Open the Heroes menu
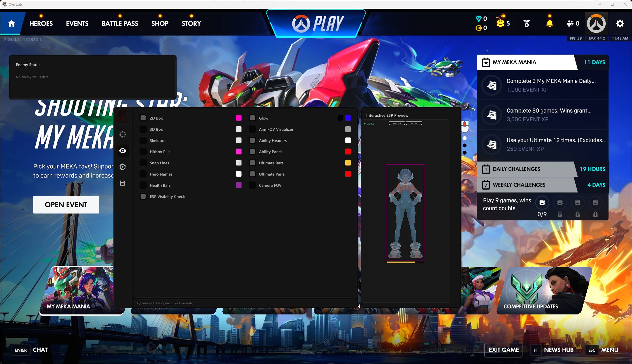The image size is (632, 364). pyautogui.click(x=41, y=24)
